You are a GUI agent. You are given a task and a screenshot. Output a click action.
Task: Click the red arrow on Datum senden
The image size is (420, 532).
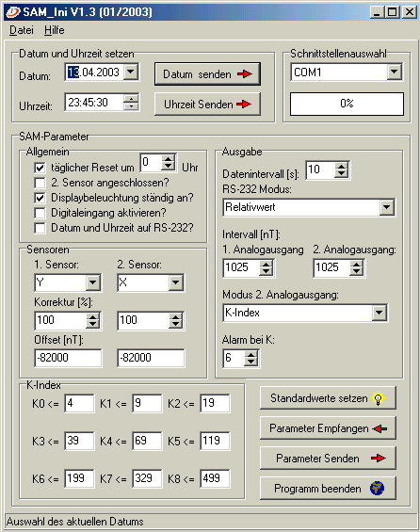click(245, 74)
